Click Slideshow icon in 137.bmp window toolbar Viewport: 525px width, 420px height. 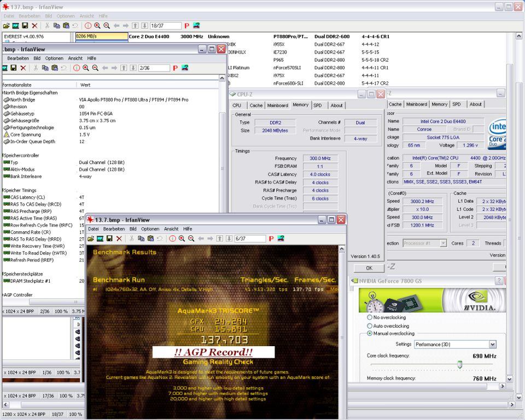[x=15, y=26]
